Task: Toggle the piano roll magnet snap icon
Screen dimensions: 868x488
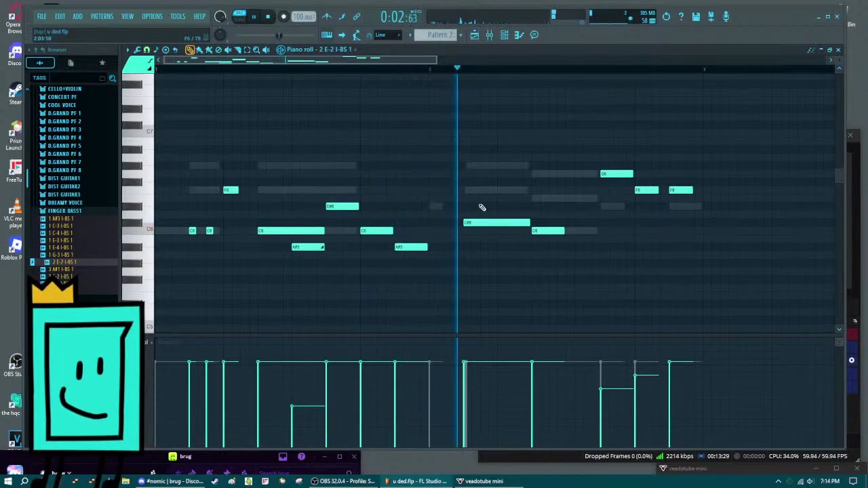Action: [x=146, y=49]
